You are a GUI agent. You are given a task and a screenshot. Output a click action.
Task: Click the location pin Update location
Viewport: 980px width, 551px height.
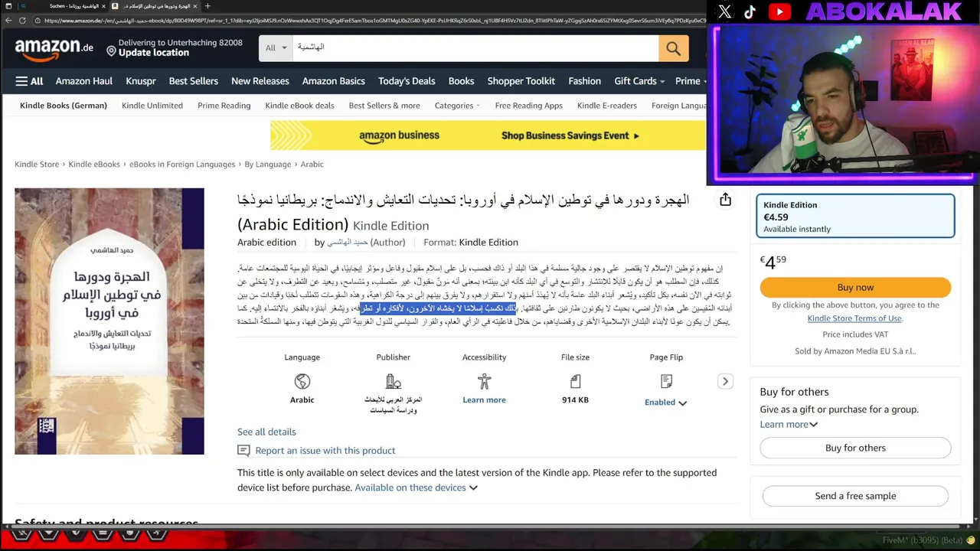tap(111, 51)
